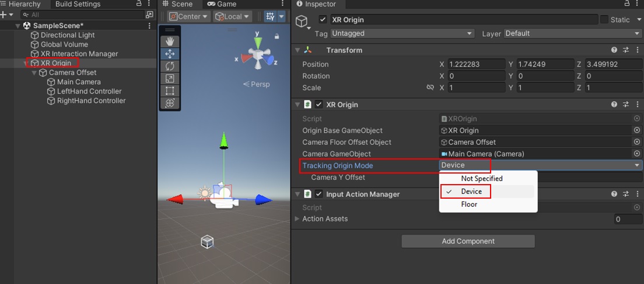Open the Tag dropdown showing Untagged
Image resolution: width=644 pixels, height=284 pixels.
402,34
